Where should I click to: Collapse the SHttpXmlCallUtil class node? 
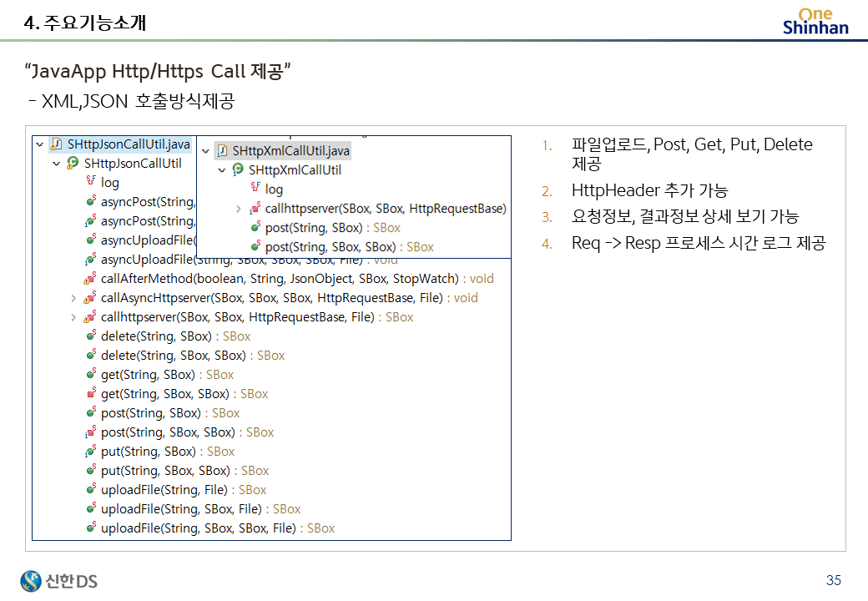pos(221,170)
